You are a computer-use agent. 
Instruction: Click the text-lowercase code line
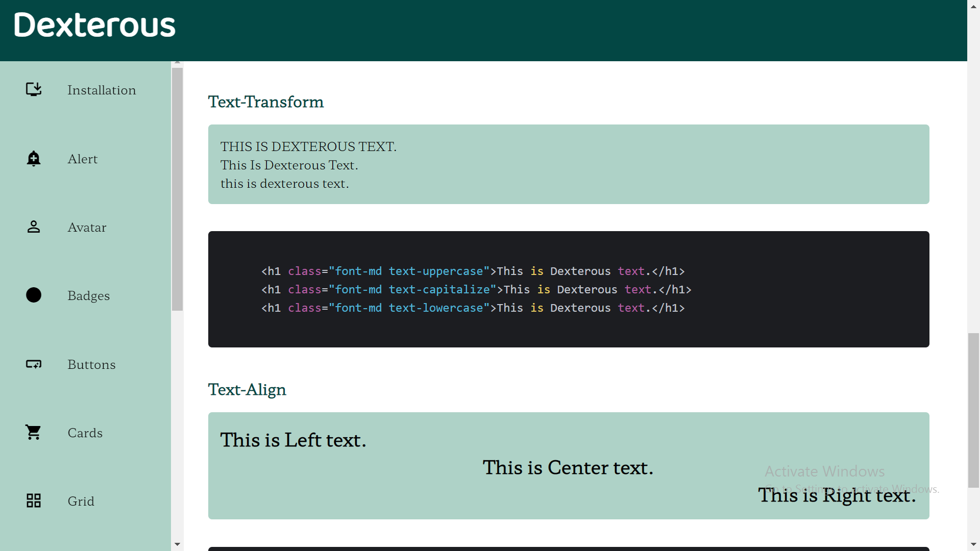(x=473, y=308)
